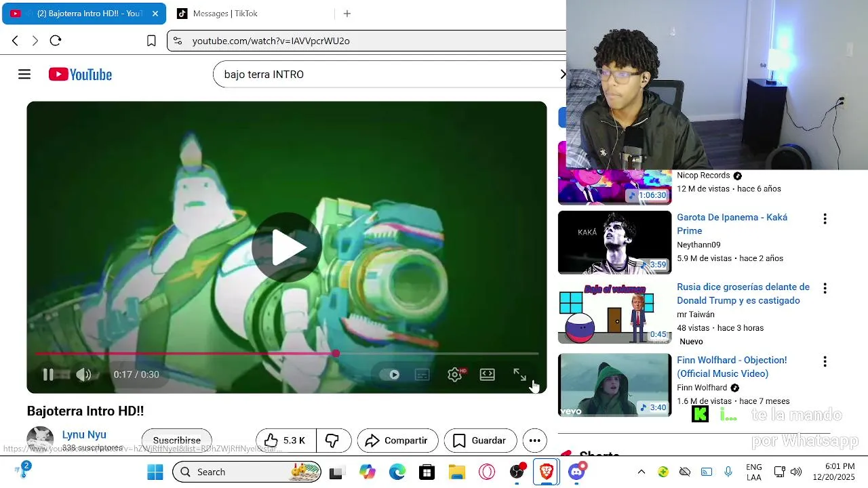Open a new browser tab
868x488 pixels.
coord(347,14)
